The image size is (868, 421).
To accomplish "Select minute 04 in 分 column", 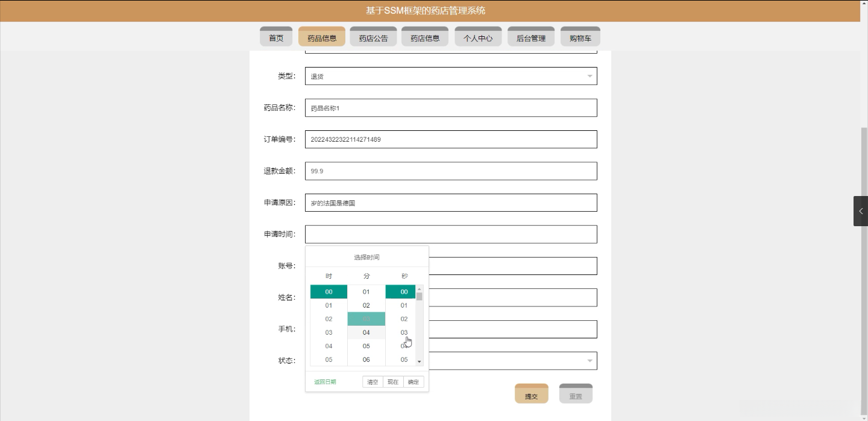I will [x=366, y=332].
